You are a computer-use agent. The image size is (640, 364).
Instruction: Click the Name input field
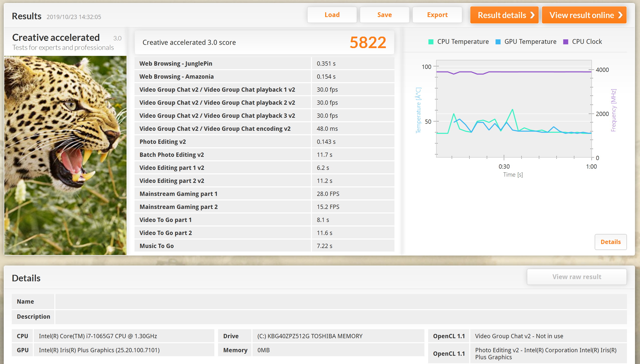(x=341, y=301)
